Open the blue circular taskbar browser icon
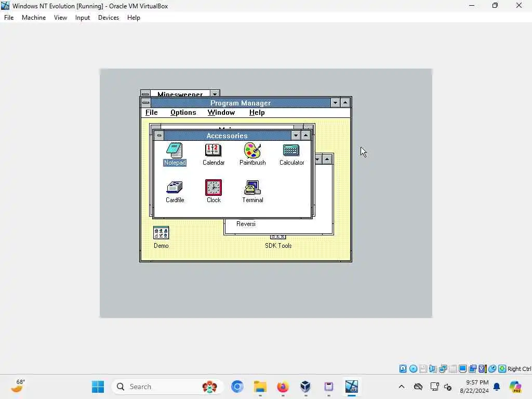This screenshot has height=399, width=532. tap(237, 387)
